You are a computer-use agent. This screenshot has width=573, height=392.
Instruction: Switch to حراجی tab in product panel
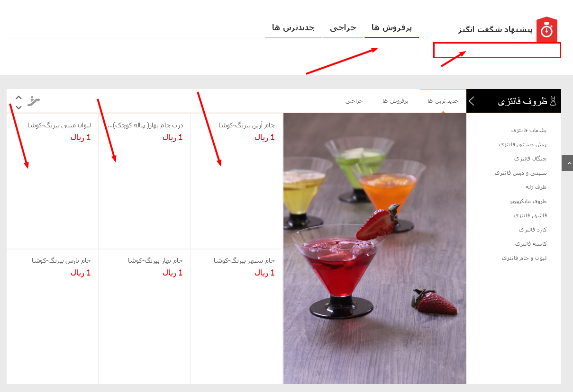pos(354,101)
